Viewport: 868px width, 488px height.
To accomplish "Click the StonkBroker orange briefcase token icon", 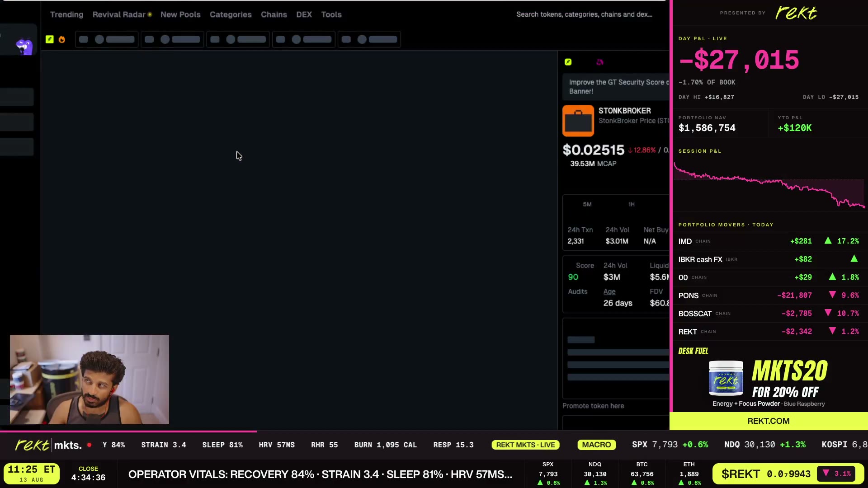I will (578, 121).
